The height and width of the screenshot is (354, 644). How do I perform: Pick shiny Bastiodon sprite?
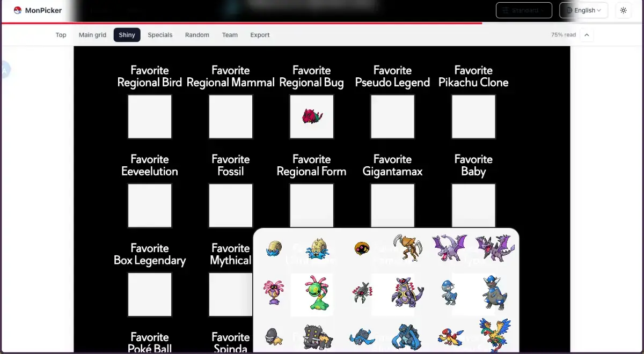coord(317,337)
